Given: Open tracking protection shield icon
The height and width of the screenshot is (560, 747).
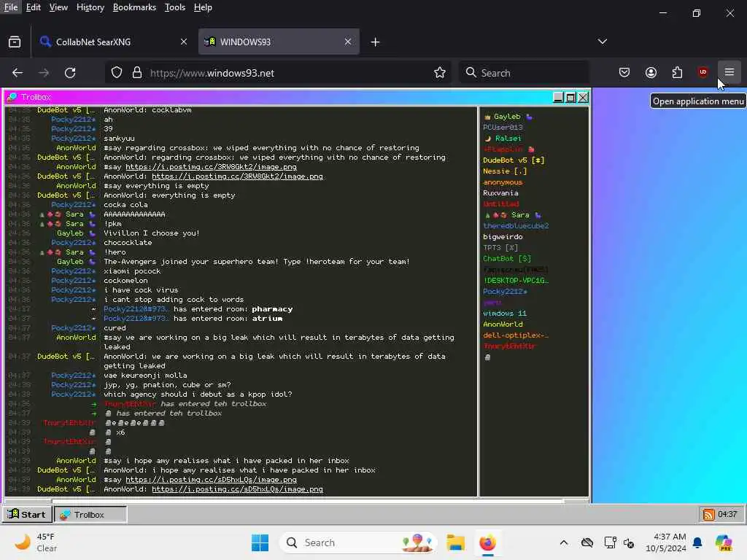Looking at the screenshot, I should tap(117, 72).
